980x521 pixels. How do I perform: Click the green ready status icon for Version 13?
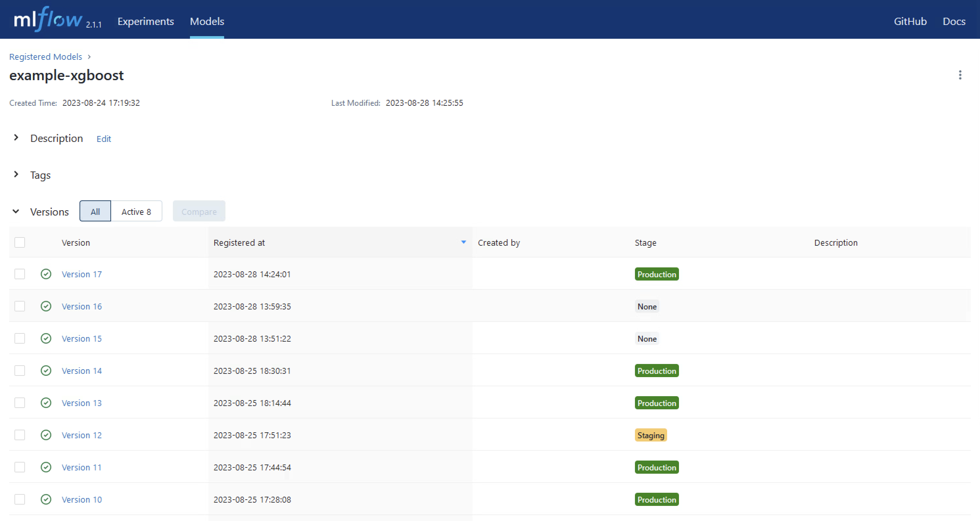[x=46, y=403]
